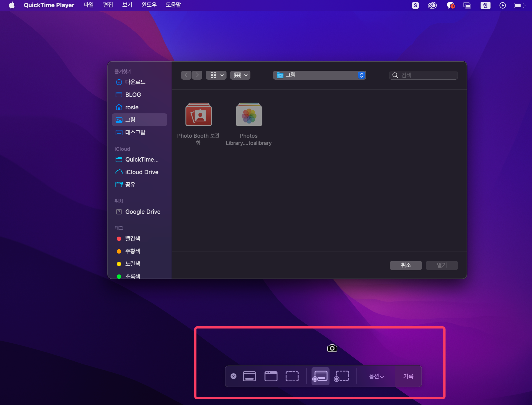Click the 취소 cancel button
This screenshot has height=405, width=532.
(x=406, y=265)
